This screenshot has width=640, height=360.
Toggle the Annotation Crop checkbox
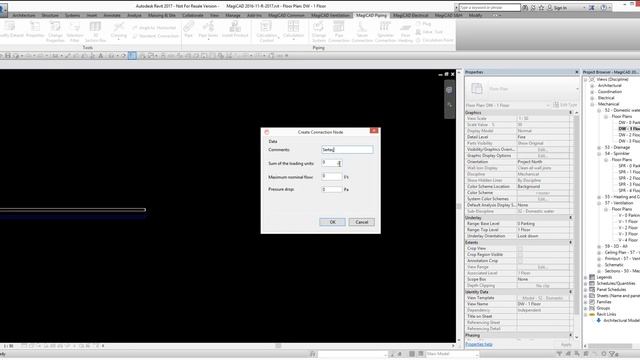tap(520, 260)
